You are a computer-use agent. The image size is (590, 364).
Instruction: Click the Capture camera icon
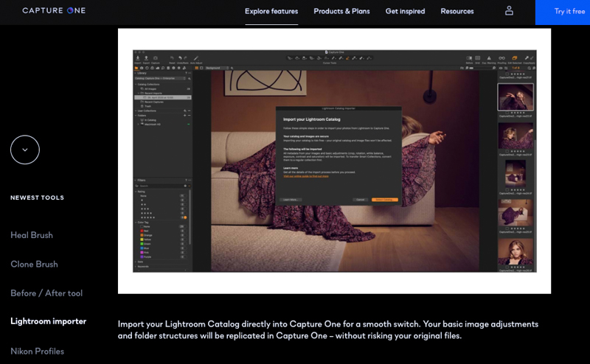[156, 58]
